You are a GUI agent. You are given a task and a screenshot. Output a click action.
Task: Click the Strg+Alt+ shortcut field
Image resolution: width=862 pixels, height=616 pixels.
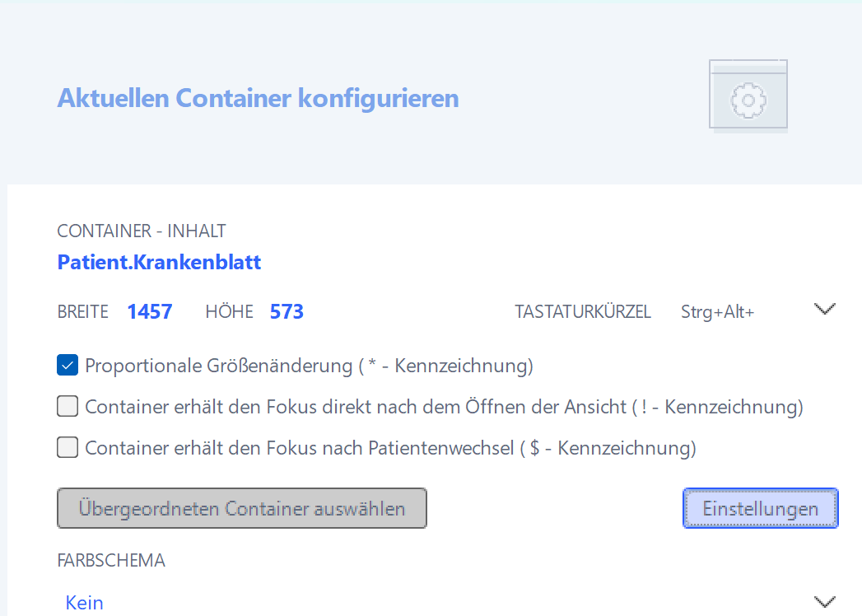point(717,311)
